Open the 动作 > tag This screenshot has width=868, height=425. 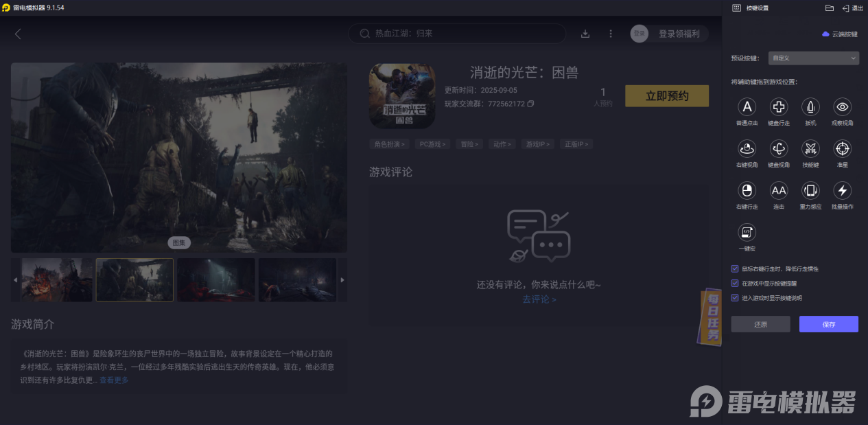(x=502, y=144)
